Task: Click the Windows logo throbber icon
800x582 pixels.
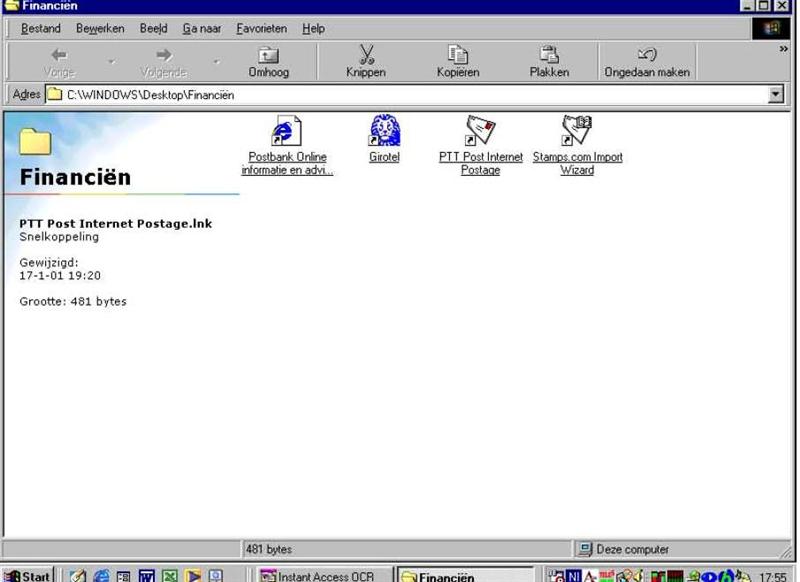Action: [x=771, y=28]
